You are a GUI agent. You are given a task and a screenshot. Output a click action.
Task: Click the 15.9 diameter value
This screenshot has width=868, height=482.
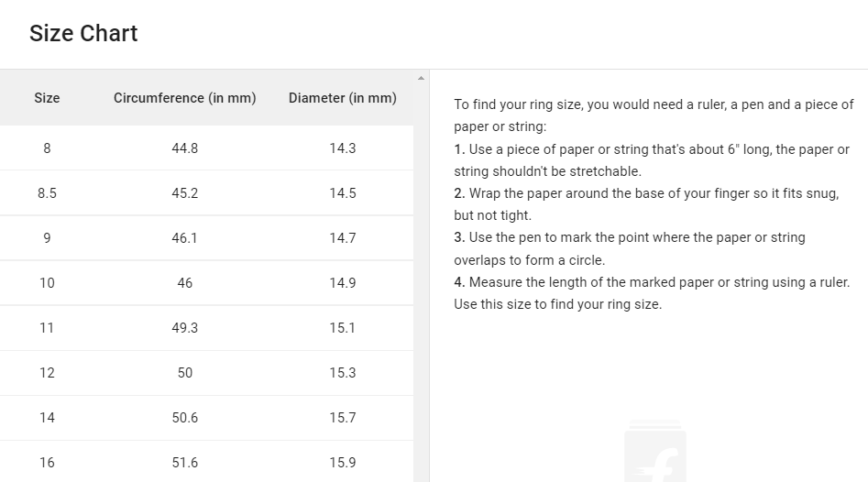[x=343, y=463]
